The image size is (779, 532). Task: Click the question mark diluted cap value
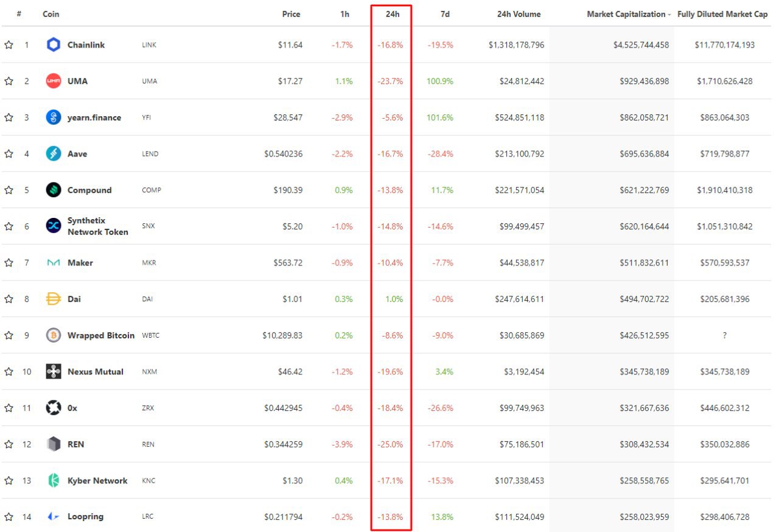point(724,335)
